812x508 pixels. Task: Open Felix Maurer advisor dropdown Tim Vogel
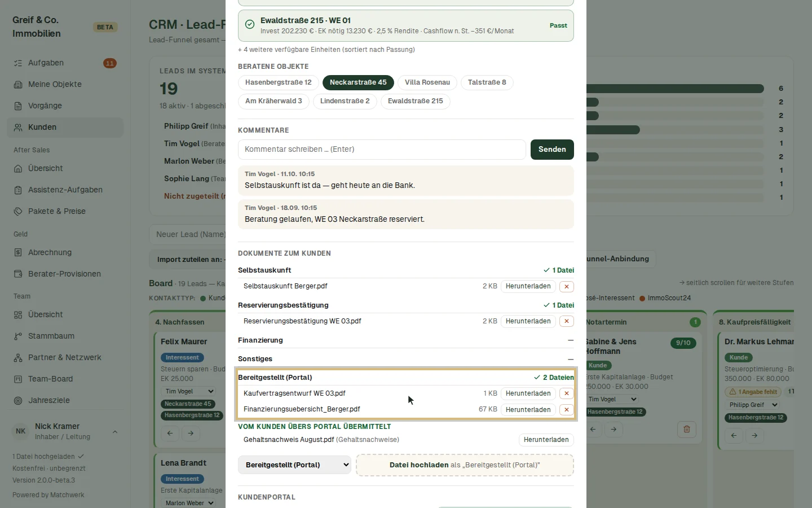pyautogui.click(x=189, y=391)
